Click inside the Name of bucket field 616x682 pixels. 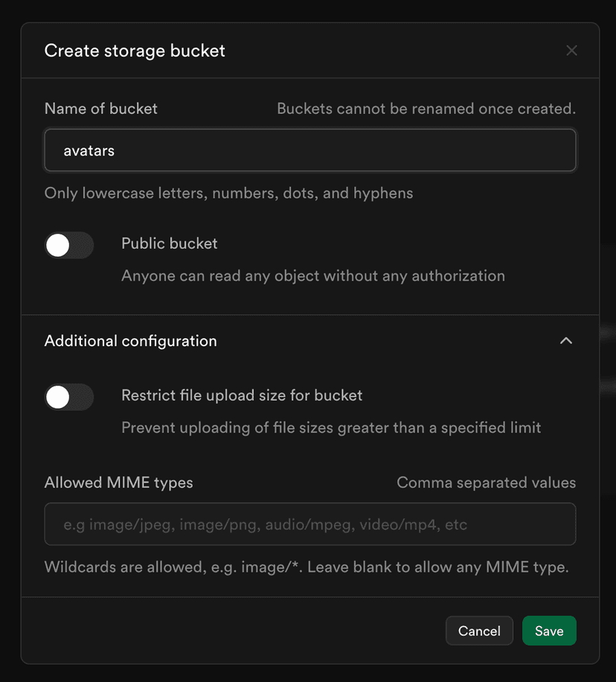pyautogui.click(x=310, y=150)
